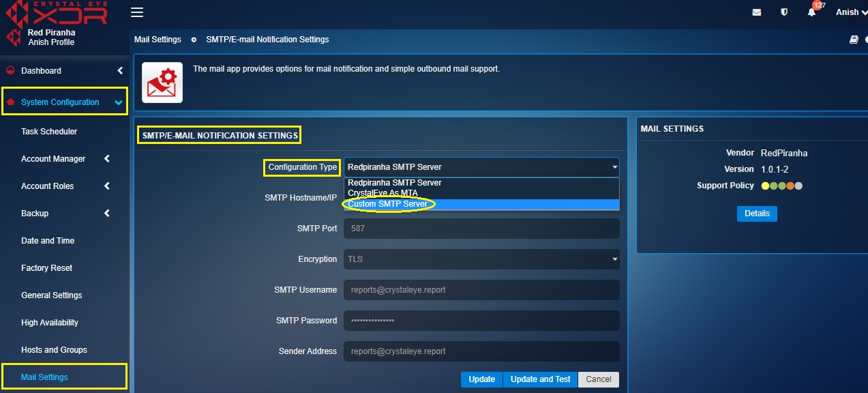Click the Red Piranha profile logo

click(x=14, y=38)
